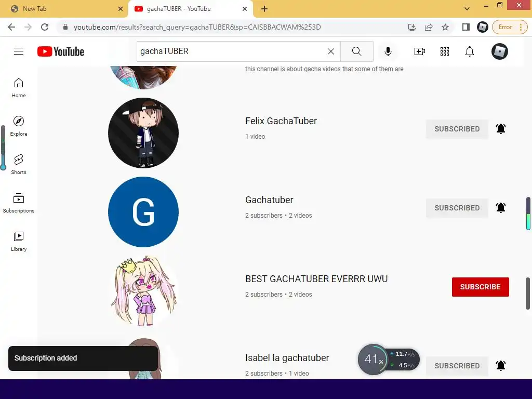Click '1 video' under Felix GachaTuber
This screenshot has width=532, height=399.
[255, 137]
